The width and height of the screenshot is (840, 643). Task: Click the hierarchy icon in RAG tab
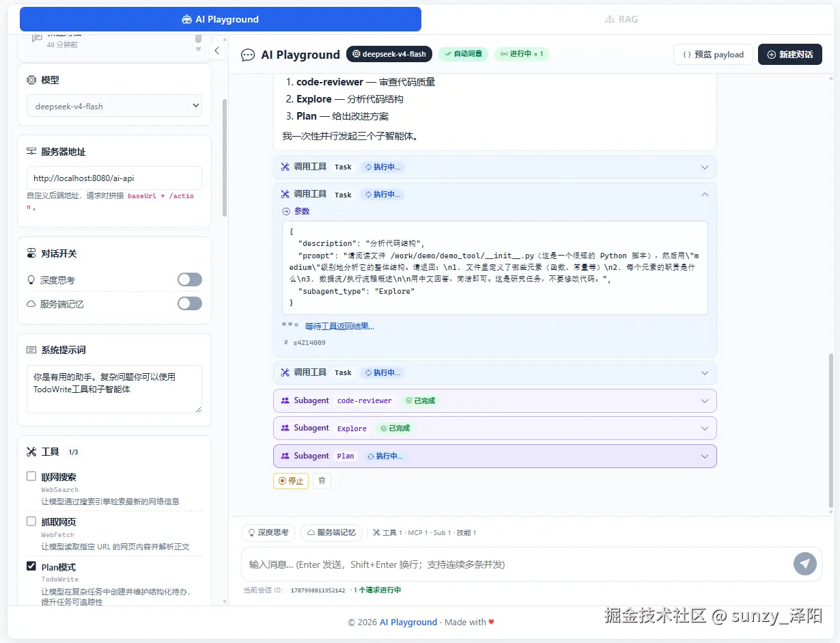pos(609,19)
